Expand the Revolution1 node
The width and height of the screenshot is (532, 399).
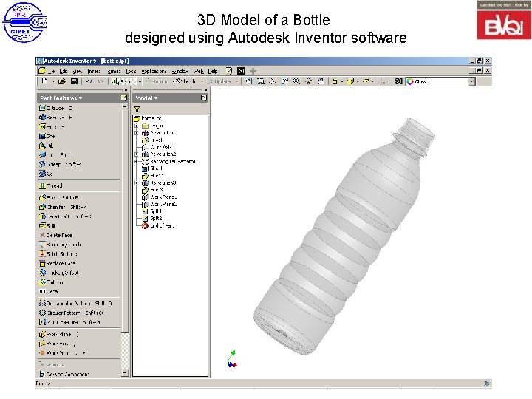pyautogui.click(x=137, y=133)
